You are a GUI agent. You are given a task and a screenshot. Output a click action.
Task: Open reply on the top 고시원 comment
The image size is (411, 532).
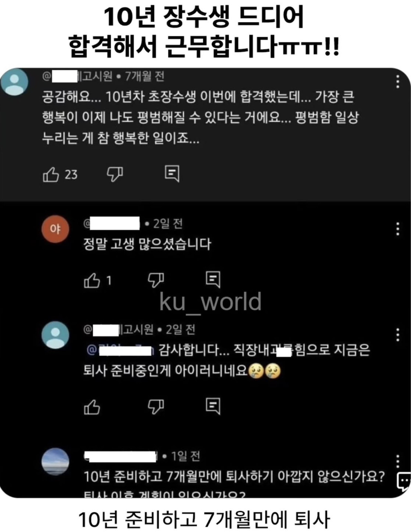[x=172, y=173]
